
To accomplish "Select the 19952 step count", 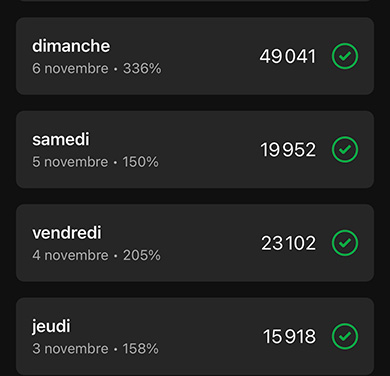I will tap(288, 149).
